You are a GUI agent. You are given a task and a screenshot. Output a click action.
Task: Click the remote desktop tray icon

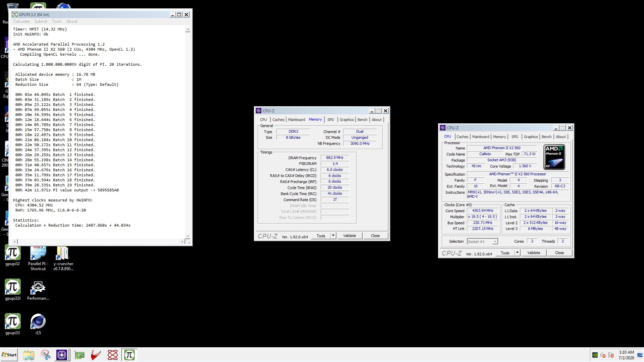point(640,355)
